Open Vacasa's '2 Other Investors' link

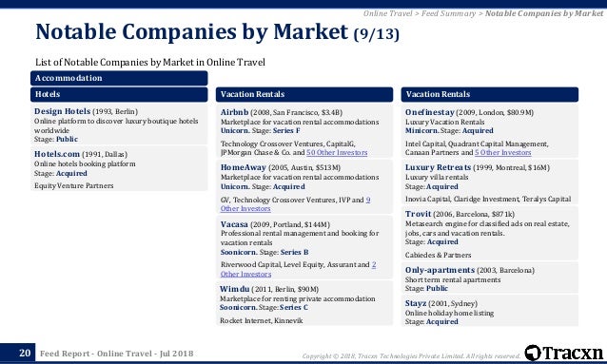pyautogui.click(x=298, y=269)
